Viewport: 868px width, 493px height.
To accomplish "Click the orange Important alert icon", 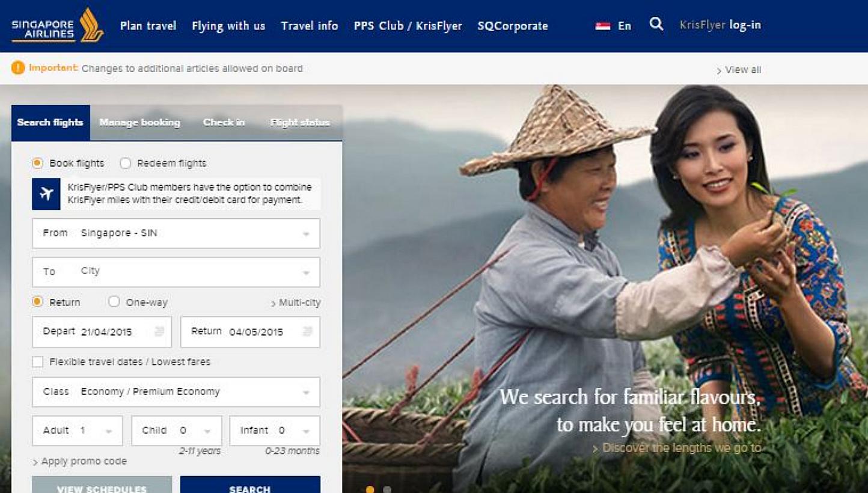I will (18, 68).
